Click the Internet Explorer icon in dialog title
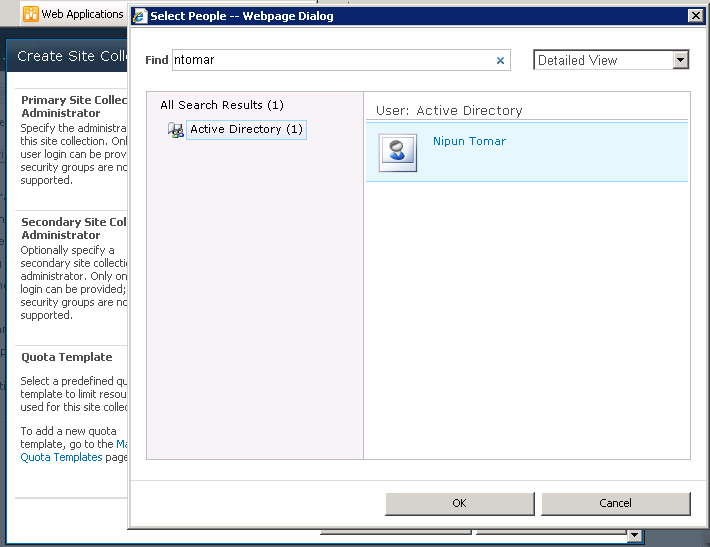The width and height of the screenshot is (710, 547). coord(140,16)
